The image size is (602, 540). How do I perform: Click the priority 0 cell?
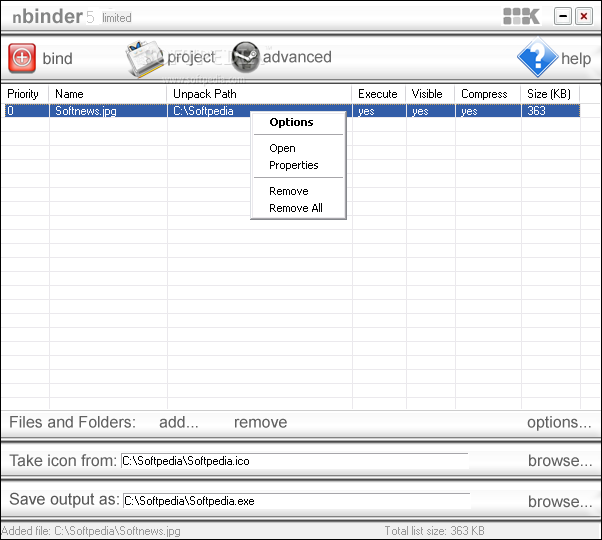click(x=26, y=111)
